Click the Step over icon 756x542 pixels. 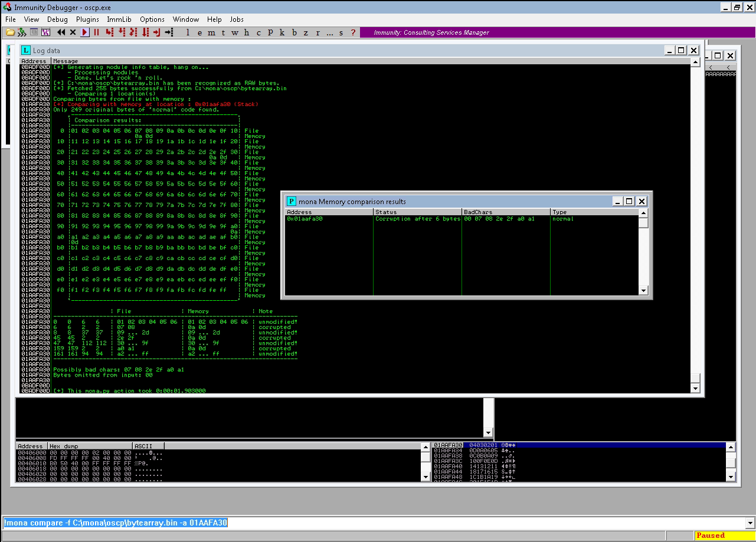(x=121, y=32)
